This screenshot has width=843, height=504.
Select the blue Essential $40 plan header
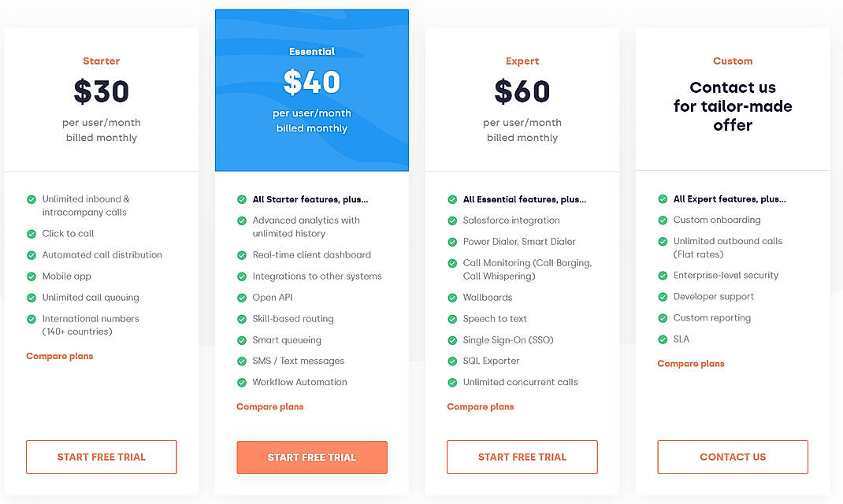pos(312,90)
